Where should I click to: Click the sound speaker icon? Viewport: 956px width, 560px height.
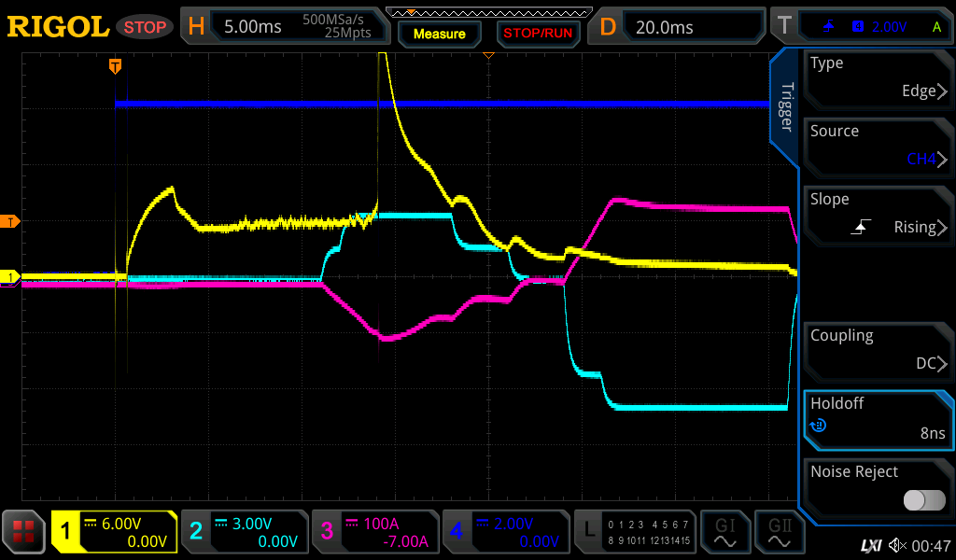(x=897, y=545)
